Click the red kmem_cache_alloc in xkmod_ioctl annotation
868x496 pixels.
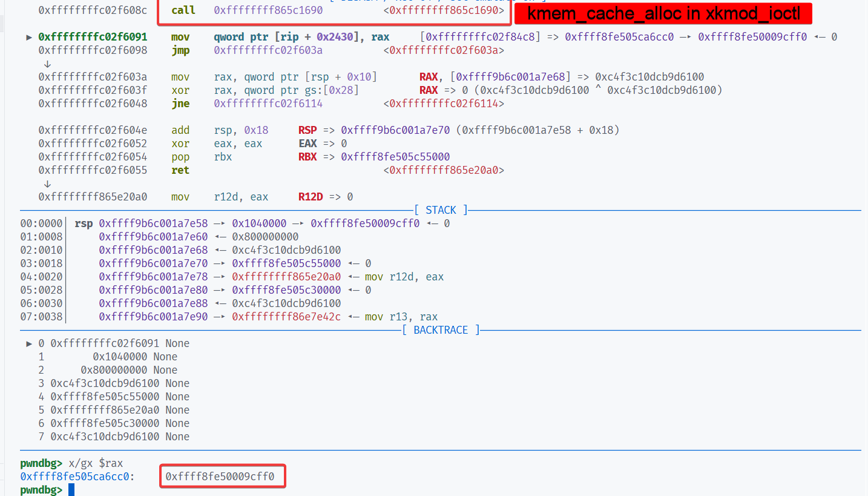pos(662,14)
